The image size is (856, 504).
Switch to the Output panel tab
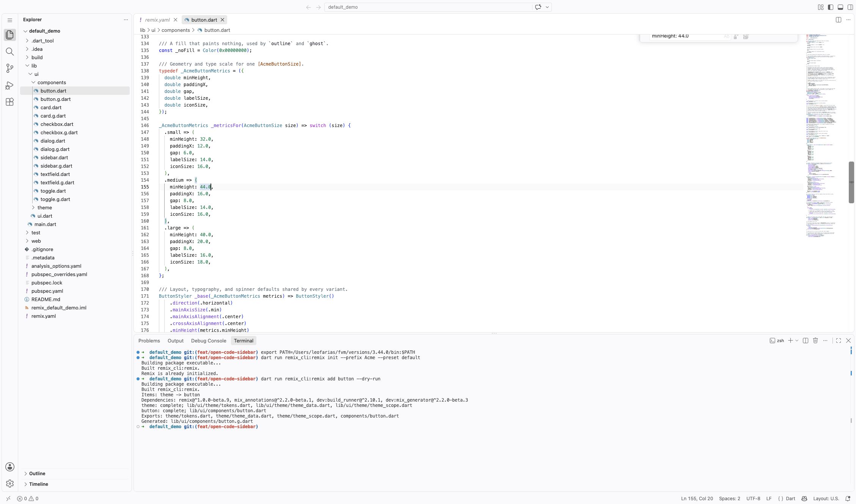176,341
